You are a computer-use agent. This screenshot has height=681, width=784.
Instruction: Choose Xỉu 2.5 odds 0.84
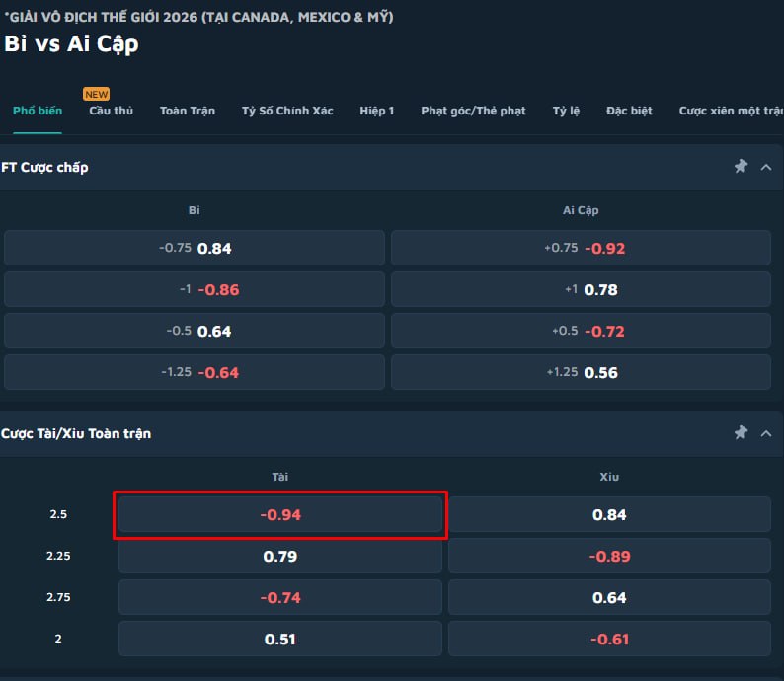(x=609, y=514)
